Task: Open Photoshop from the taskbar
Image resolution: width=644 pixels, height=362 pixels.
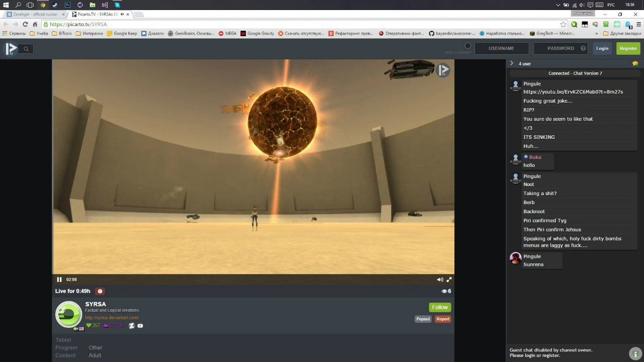Action: coord(67,5)
